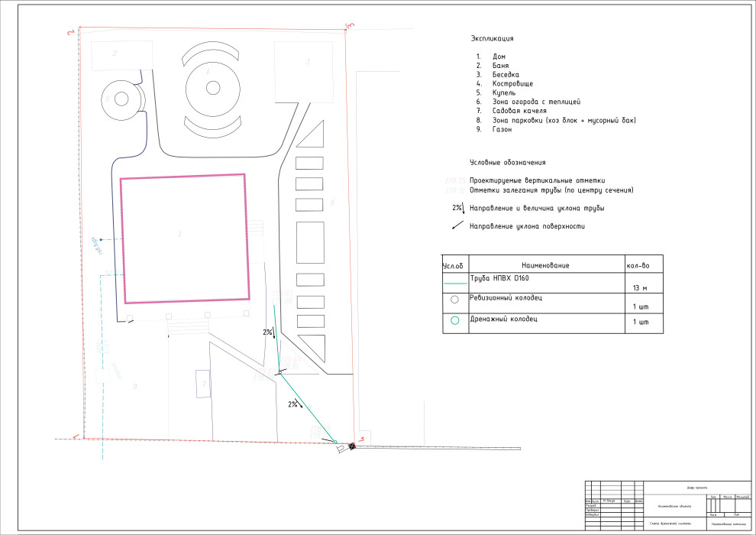The image size is (756, 535).
Task: Click the round plunge pool symbol
Action: [121, 99]
